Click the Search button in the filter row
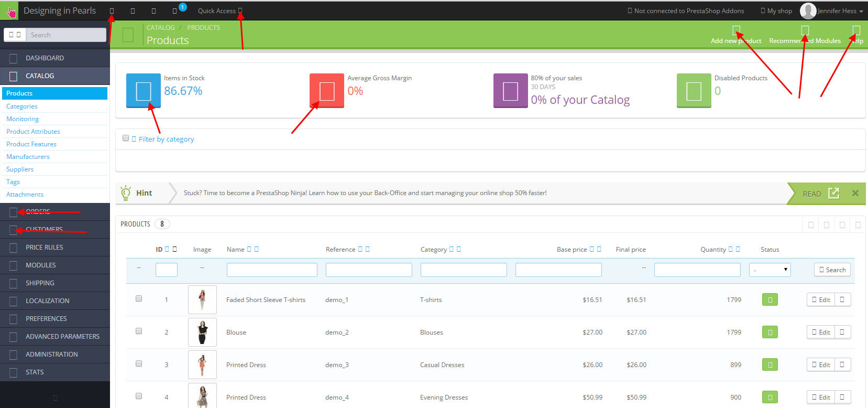The height and width of the screenshot is (408, 868). (x=832, y=270)
